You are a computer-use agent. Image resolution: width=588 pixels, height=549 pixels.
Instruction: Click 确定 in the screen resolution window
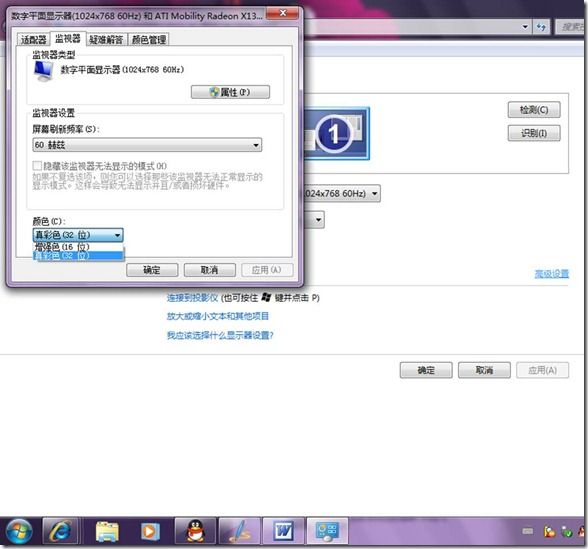click(x=426, y=370)
